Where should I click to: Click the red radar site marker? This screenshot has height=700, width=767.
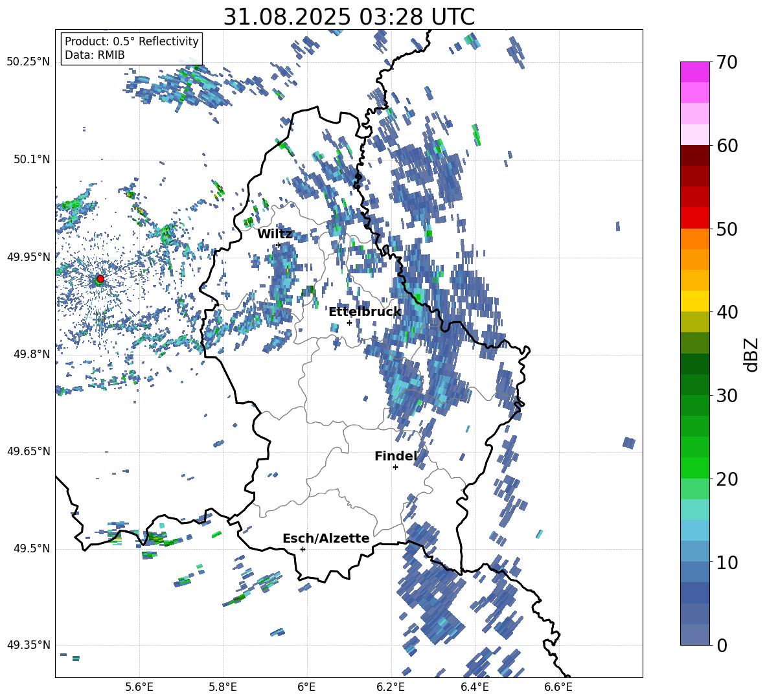pyautogui.click(x=100, y=279)
